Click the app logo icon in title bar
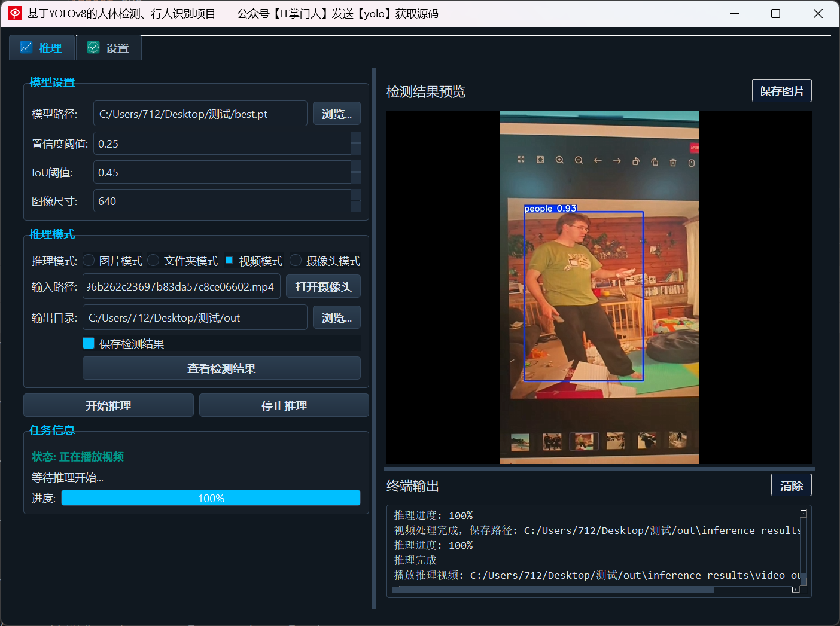Image resolution: width=840 pixels, height=626 pixels. [x=14, y=13]
